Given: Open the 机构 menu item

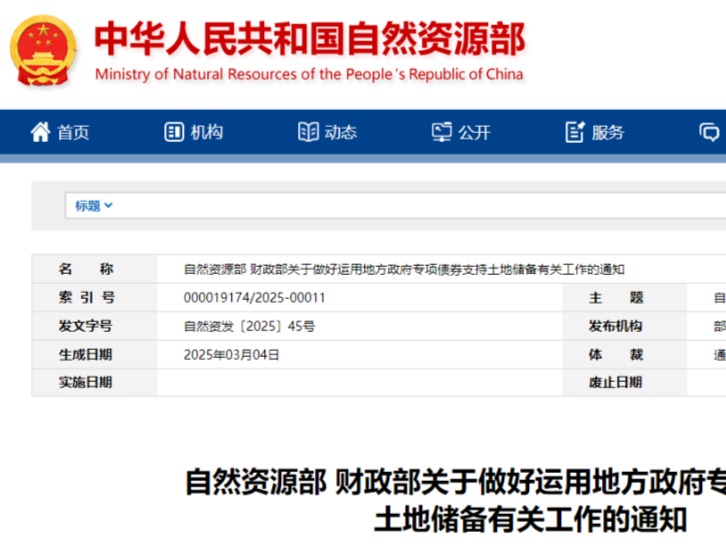Looking at the screenshot, I should tap(207, 132).
